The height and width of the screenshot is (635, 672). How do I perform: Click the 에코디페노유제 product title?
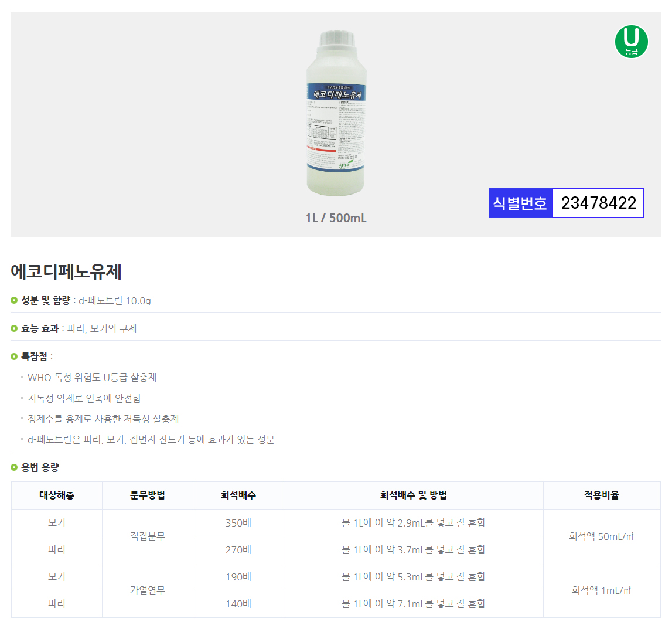click(66, 271)
